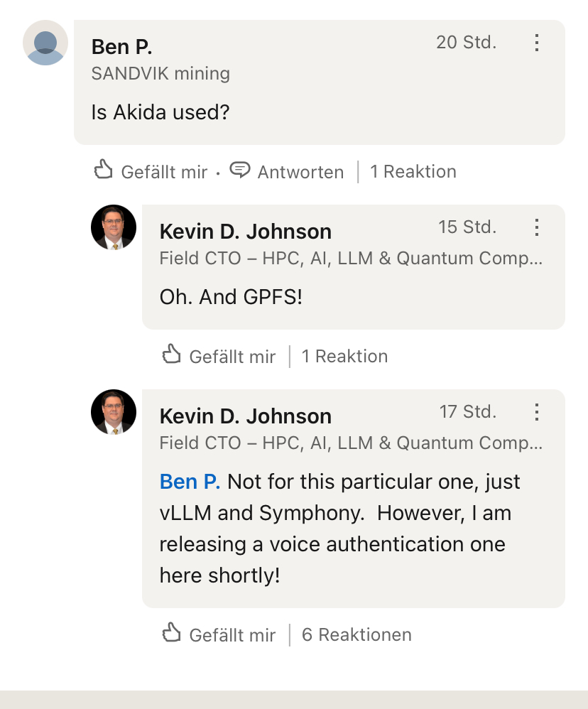588x709 pixels.
Task: Open three-dot menu on the 17 Std. comment
Action: click(x=537, y=412)
